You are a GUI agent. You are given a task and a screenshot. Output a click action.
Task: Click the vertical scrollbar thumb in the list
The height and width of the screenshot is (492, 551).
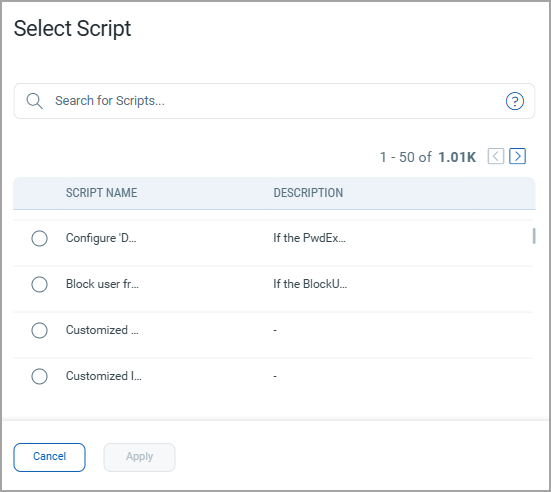(534, 236)
